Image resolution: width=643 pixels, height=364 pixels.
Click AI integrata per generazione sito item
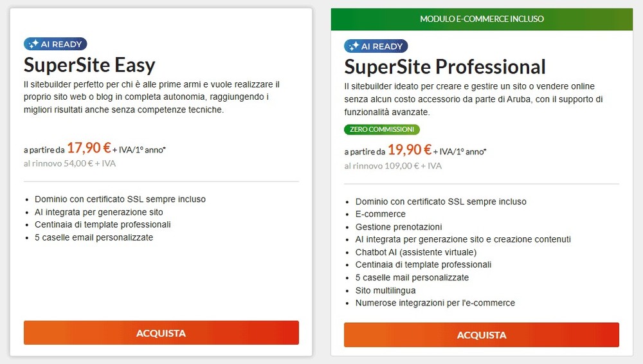[x=98, y=212]
